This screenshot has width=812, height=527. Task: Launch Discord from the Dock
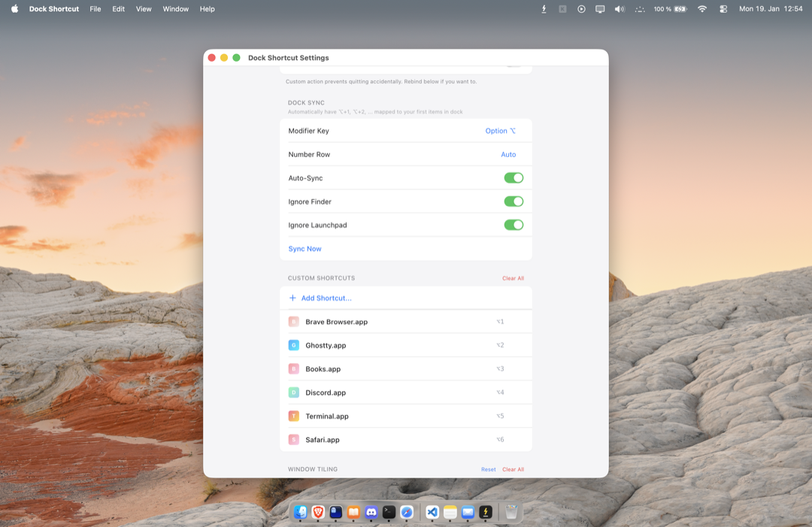point(372,513)
